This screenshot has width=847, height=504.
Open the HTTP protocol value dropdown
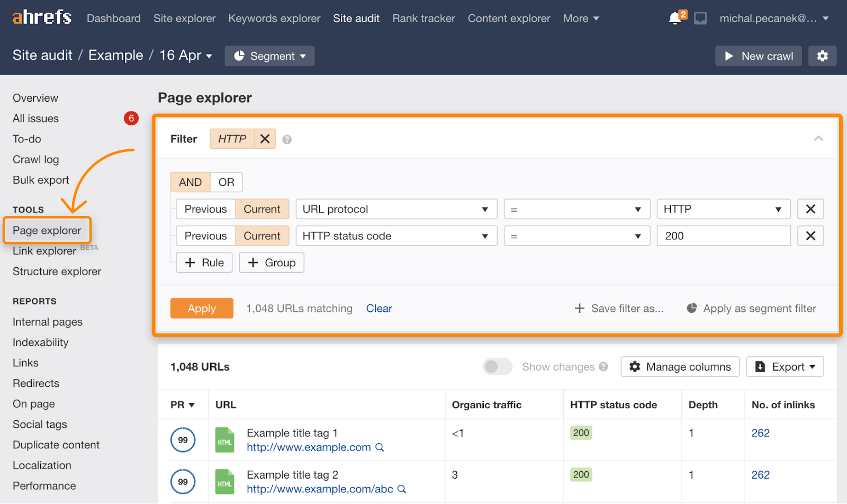[x=723, y=209]
